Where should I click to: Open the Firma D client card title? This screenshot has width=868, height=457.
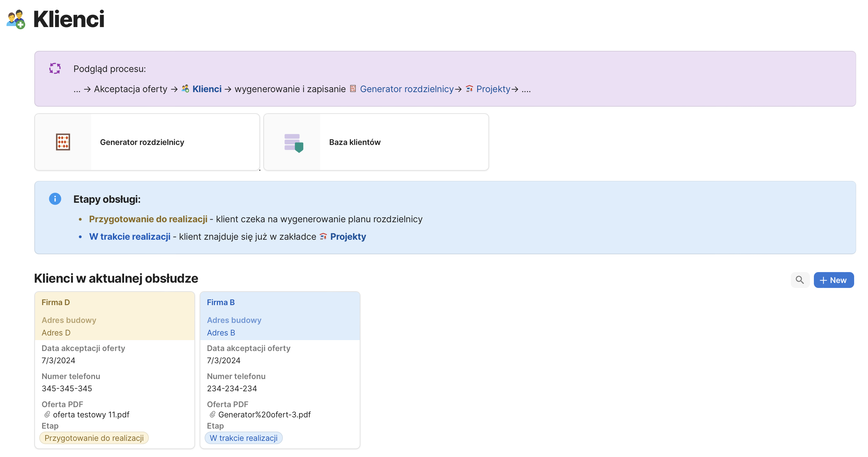[x=55, y=302]
